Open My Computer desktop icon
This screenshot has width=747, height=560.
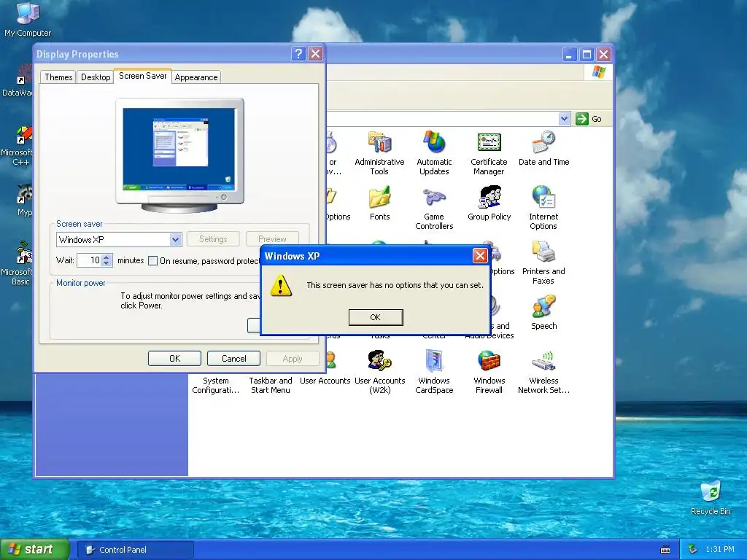click(x=28, y=20)
